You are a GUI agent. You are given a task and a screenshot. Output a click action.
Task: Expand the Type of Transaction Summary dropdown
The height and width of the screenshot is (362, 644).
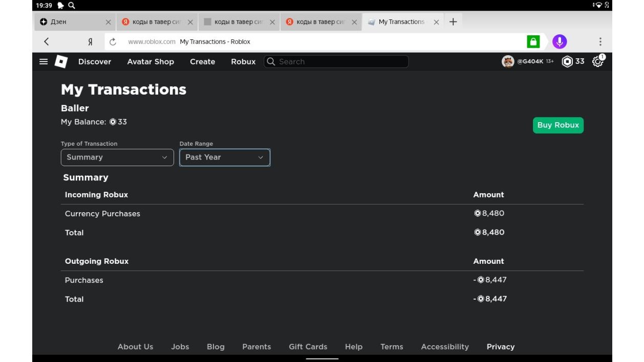point(117,157)
